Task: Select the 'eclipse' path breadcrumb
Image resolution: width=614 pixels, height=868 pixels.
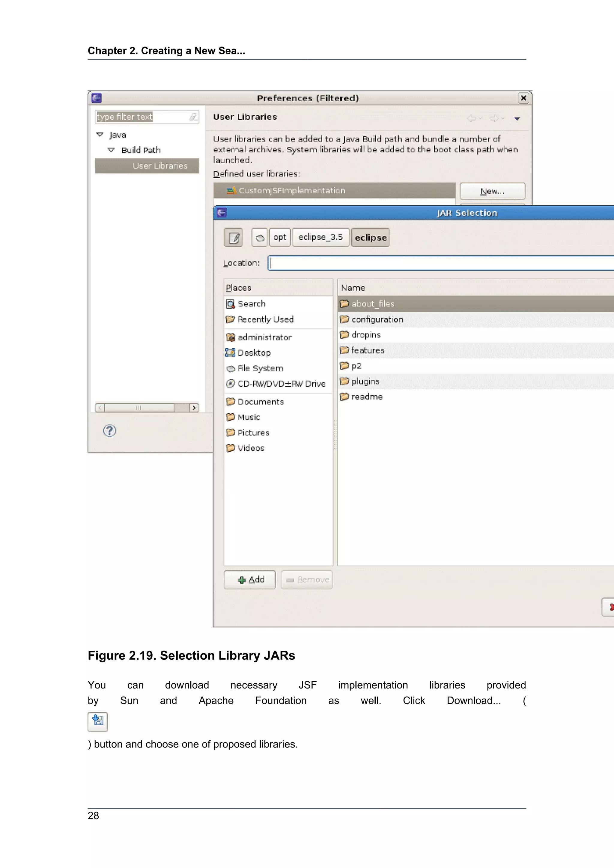Action: point(370,237)
